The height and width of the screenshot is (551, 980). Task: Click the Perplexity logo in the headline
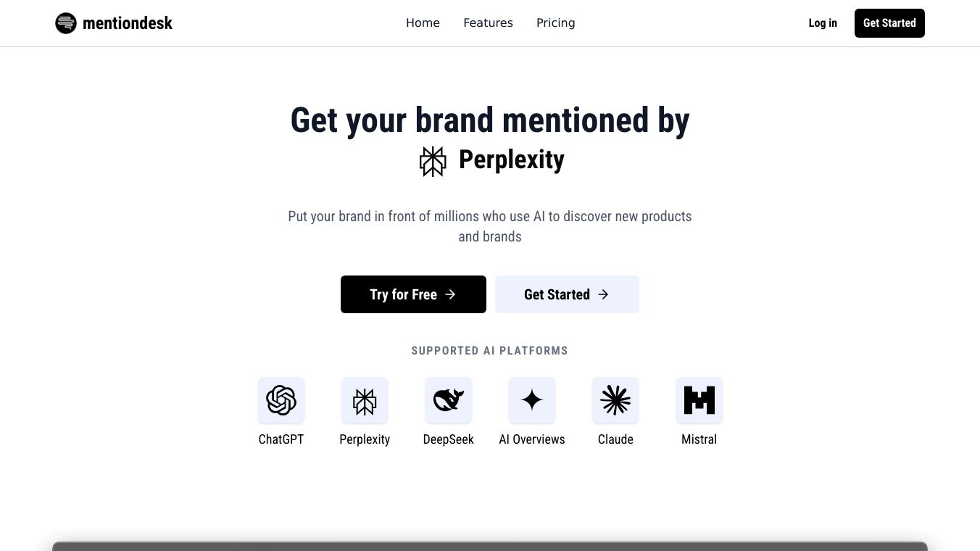click(433, 161)
